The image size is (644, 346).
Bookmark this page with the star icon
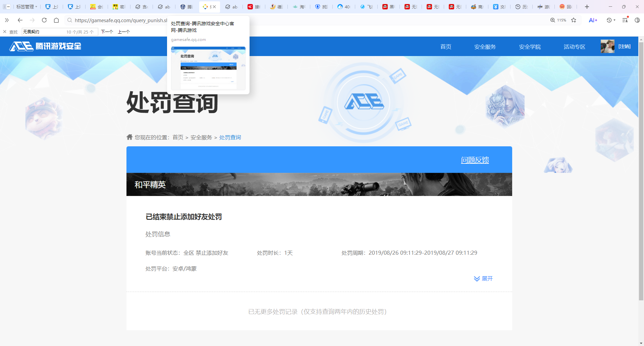(574, 20)
